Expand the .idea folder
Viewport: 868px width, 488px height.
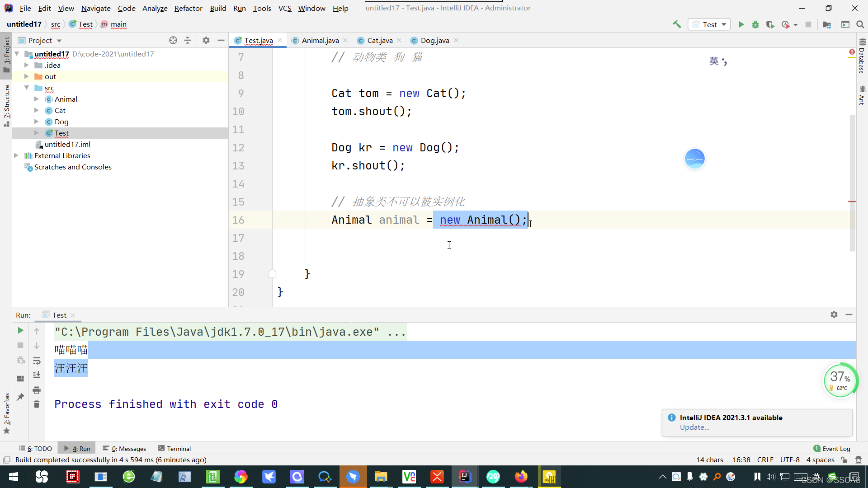27,65
